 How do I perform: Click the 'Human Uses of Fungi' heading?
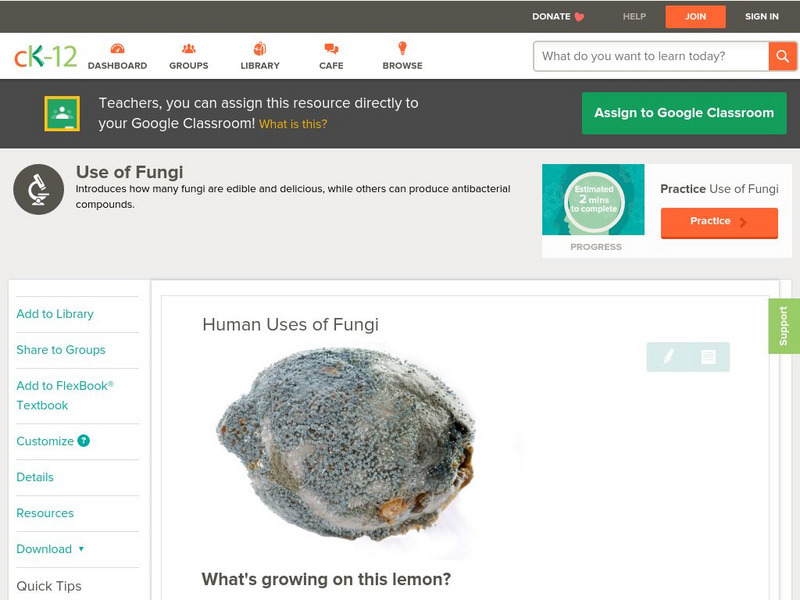tap(290, 324)
